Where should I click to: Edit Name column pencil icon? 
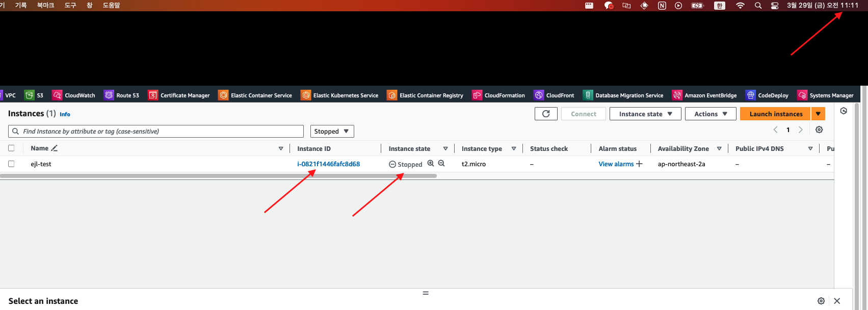(55, 148)
